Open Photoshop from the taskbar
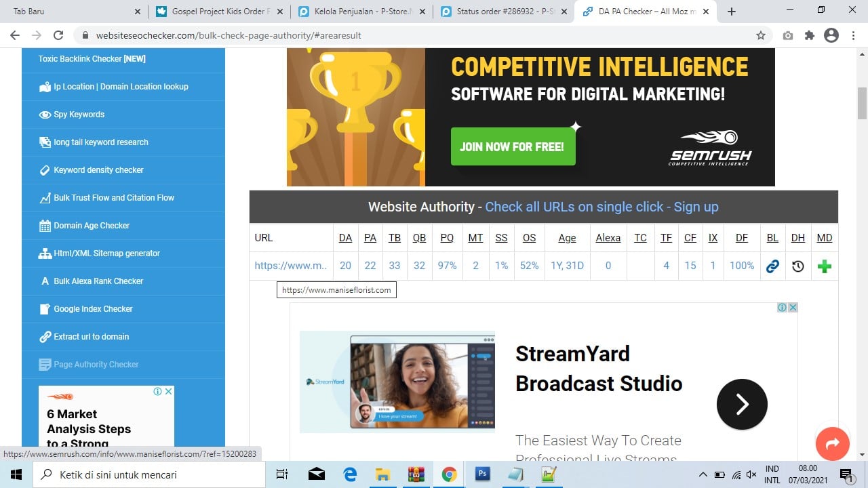Viewport: 868px width, 488px height. click(x=482, y=474)
